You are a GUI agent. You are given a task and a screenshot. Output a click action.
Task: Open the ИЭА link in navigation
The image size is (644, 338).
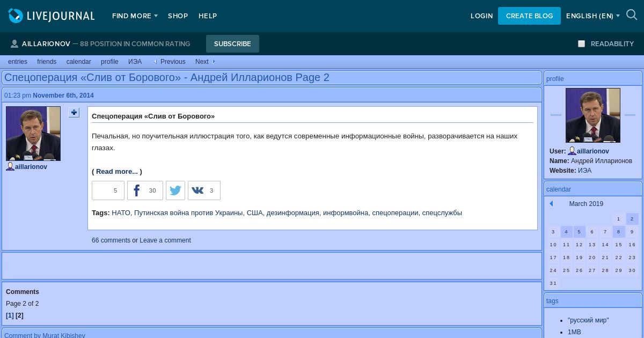(135, 62)
